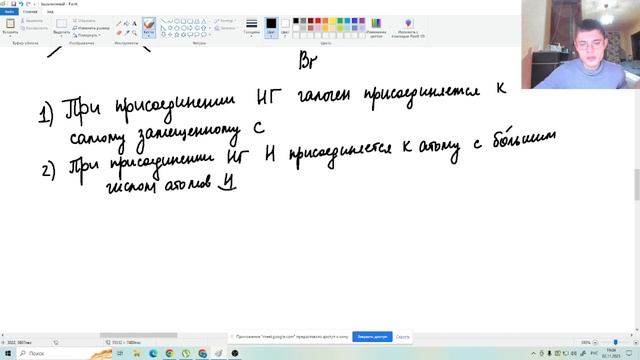Expand the Кисти brushes dropdown arrow
The width and height of the screenshot is (640, 360).
[149, 36]
